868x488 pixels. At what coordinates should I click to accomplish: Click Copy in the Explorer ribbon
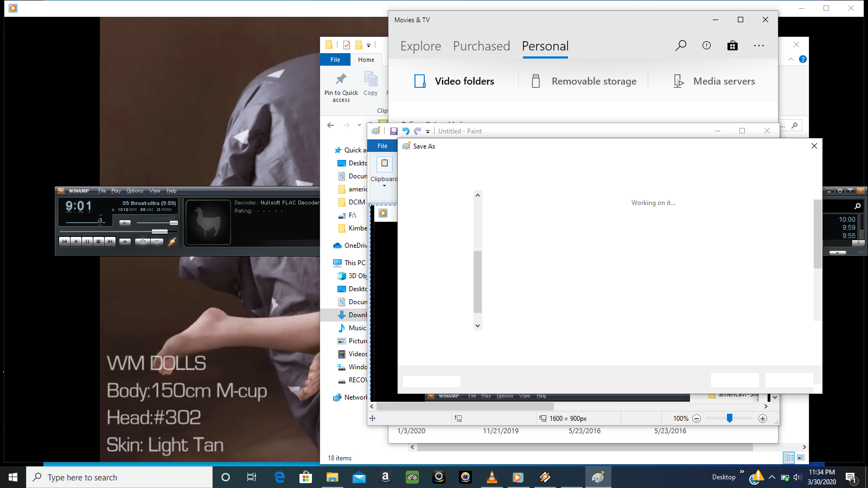click(x=371, y=85)
